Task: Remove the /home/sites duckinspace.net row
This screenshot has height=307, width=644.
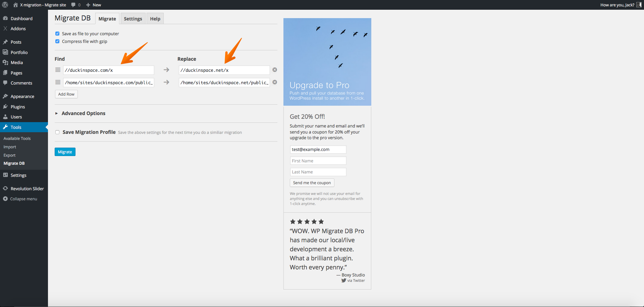Action: [275, 82]
